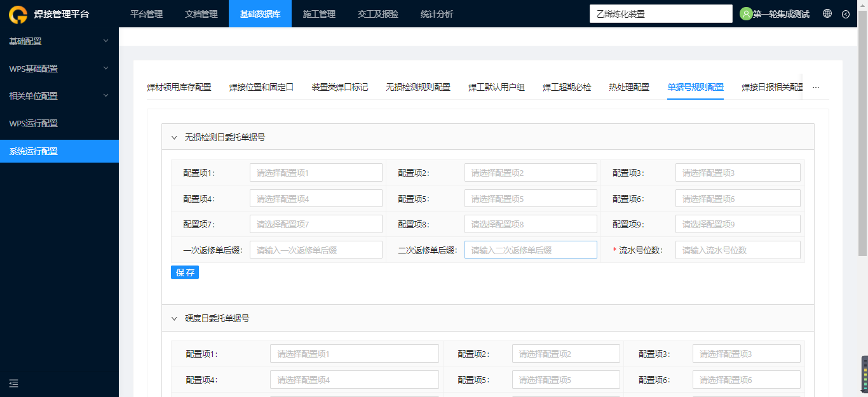This screenshot has height=397, width=868.
Task: Expand the 基础配置 sidebar menu
Action: click(59, 41)
